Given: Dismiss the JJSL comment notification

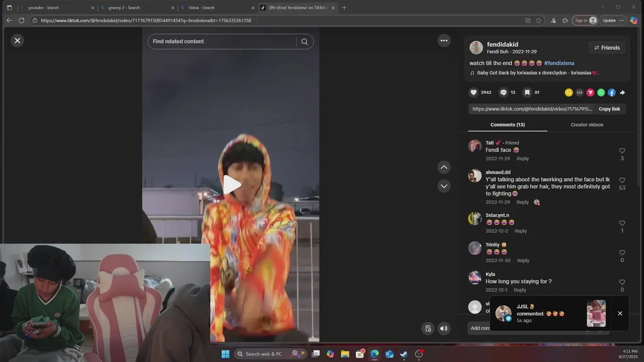Looking at the screenshot, I should [x=620, y=313].
